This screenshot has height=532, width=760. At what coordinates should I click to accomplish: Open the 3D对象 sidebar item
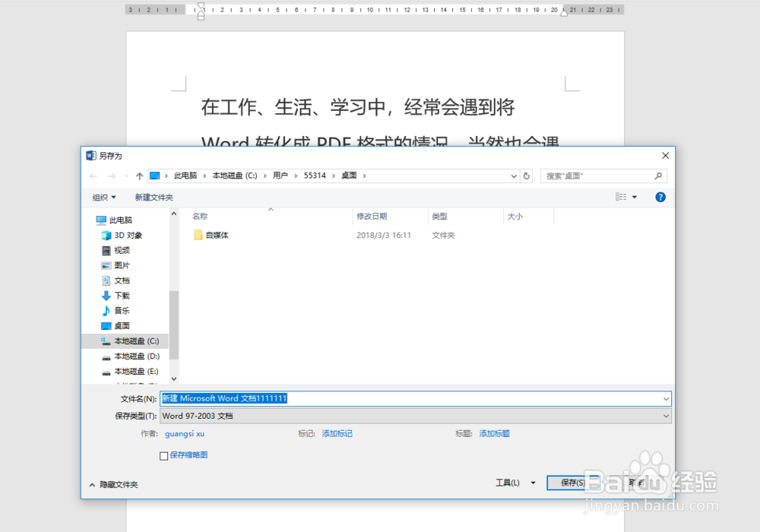(123, 235)
